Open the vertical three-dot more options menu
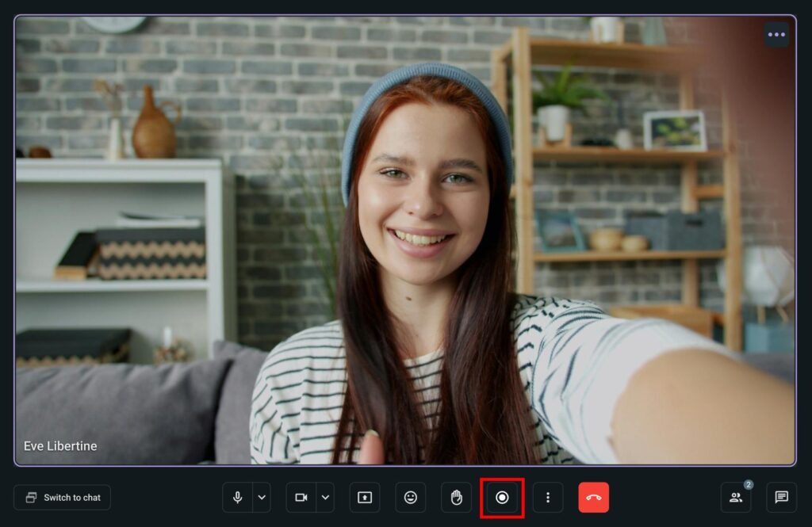 tap(547, 498)
